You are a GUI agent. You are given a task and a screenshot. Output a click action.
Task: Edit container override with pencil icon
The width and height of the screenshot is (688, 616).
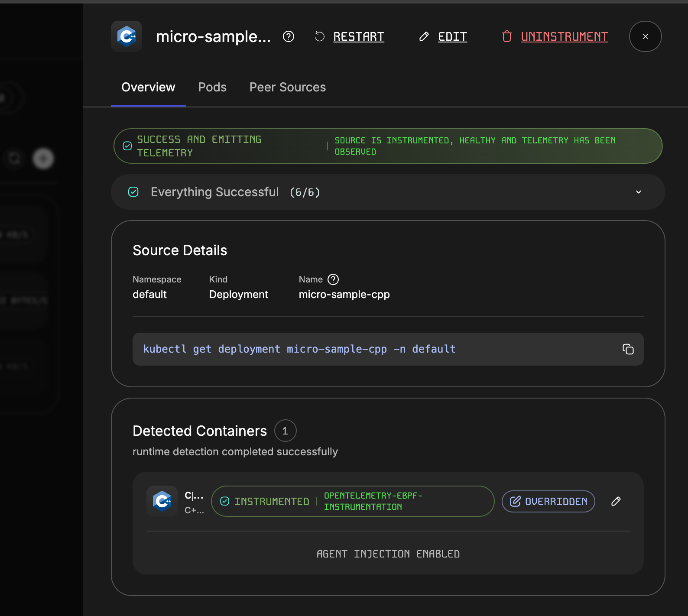click(x=616, y=501)
